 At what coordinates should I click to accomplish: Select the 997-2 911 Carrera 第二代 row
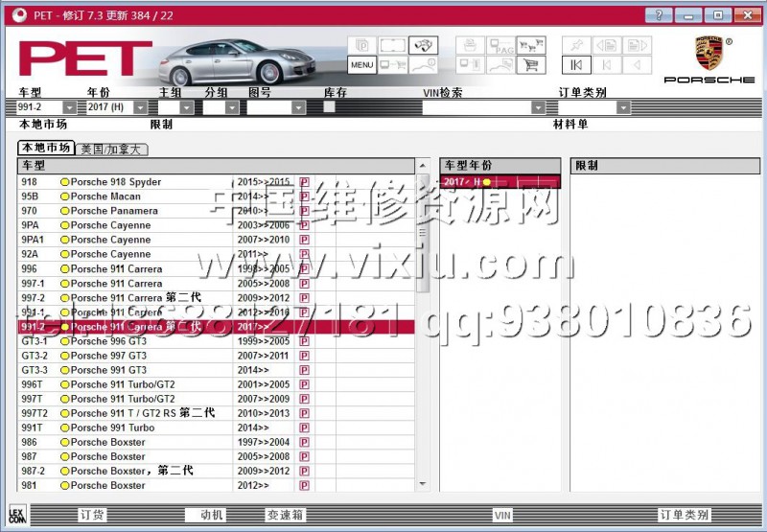pyautogui.click(x=216, y=298)
